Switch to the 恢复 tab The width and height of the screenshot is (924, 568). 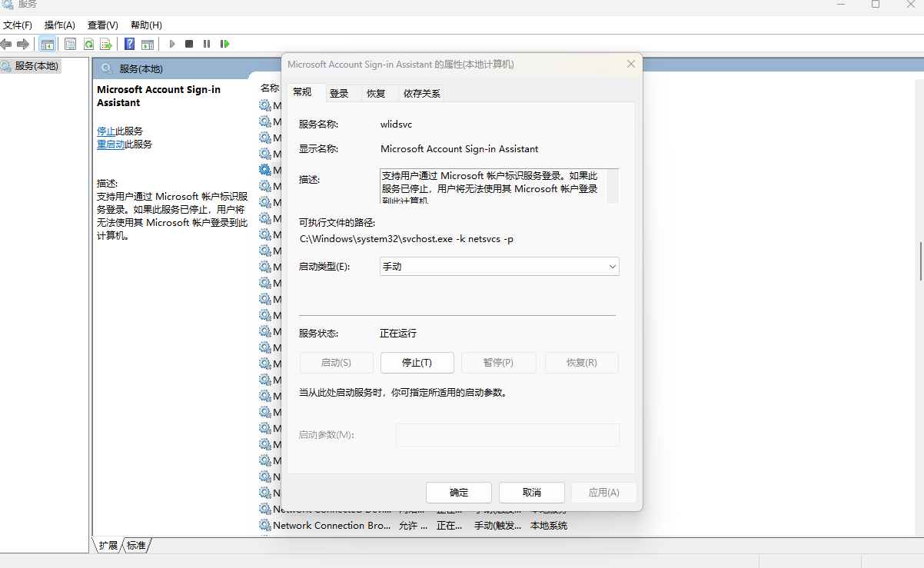(376, 94)
